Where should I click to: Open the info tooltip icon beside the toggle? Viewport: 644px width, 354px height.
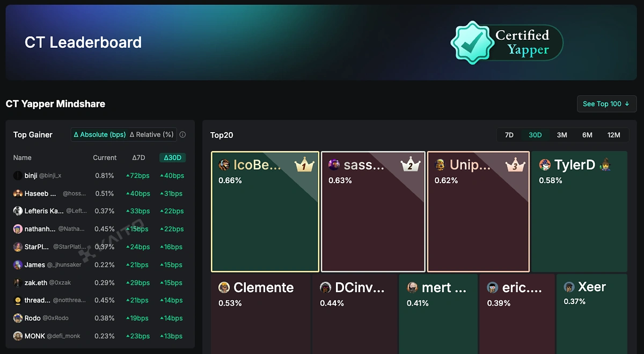pos(182,134)
